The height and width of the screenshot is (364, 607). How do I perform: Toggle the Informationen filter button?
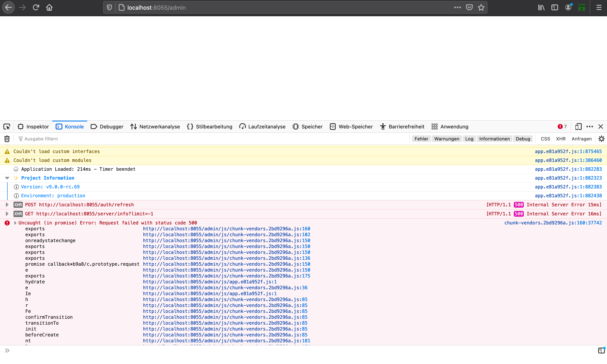point(494,139)
